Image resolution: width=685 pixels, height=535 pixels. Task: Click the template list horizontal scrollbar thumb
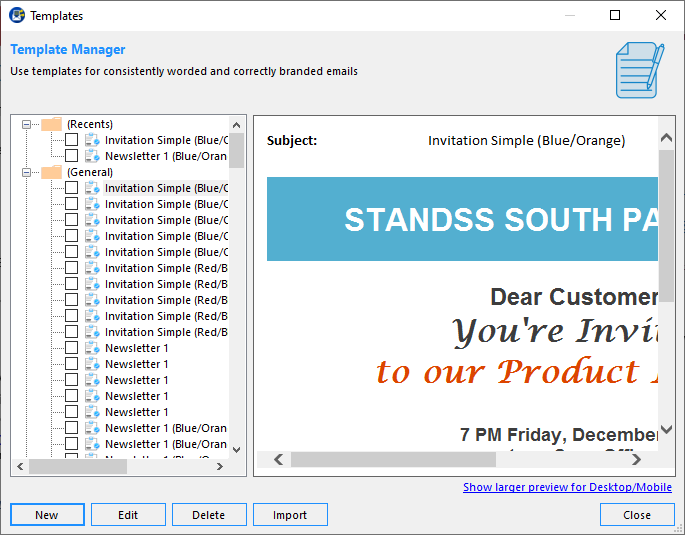(78, 466)
